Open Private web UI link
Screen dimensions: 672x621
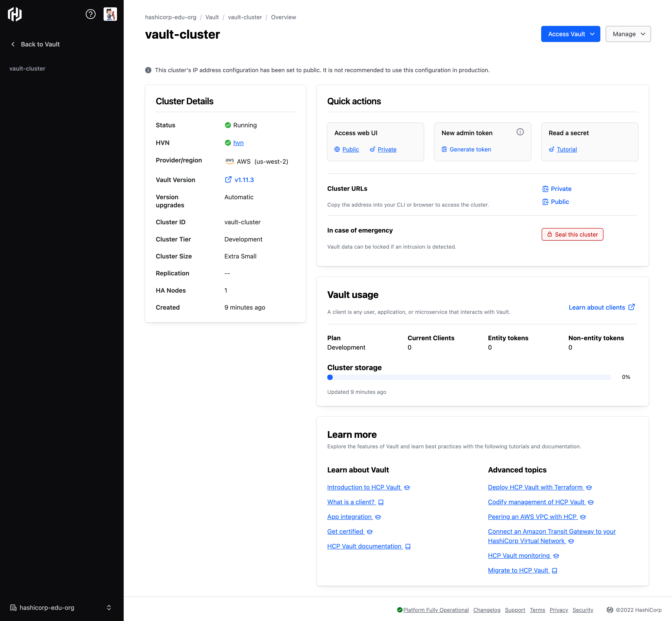(387, 149)
